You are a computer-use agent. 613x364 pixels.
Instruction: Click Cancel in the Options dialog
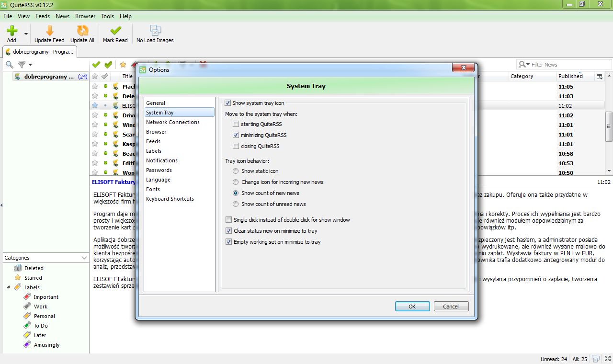451,307
